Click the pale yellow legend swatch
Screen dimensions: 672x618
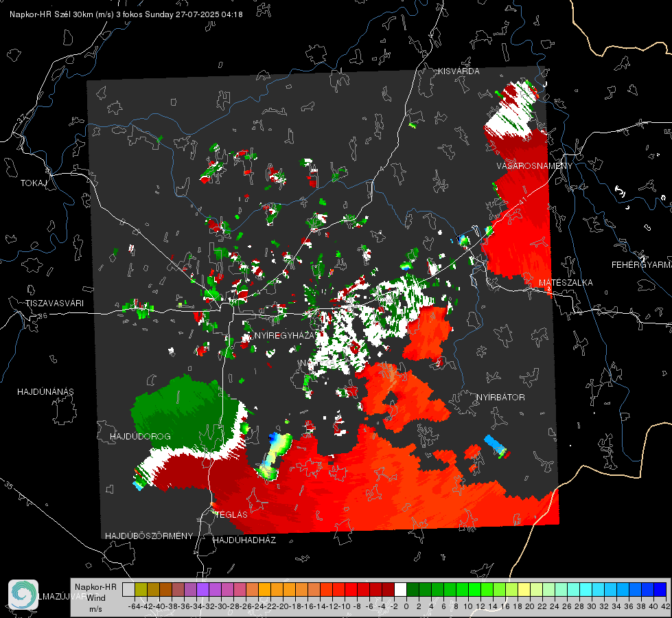(524, 589)
